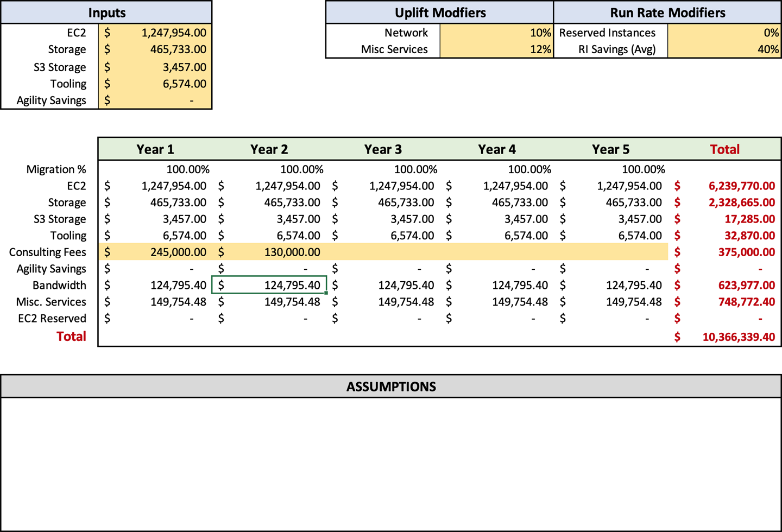Select the red Total row label
This screenshot has height=532, width=782.
[71, 337]
